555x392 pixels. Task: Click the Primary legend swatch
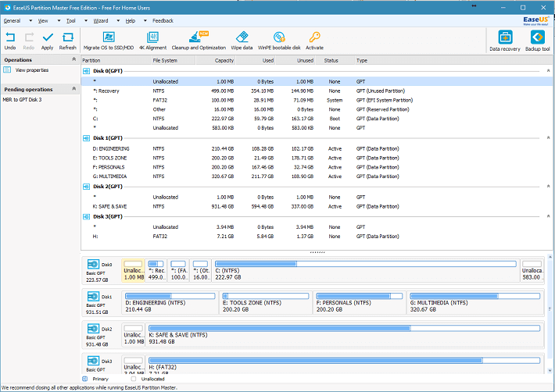[85, 379]
